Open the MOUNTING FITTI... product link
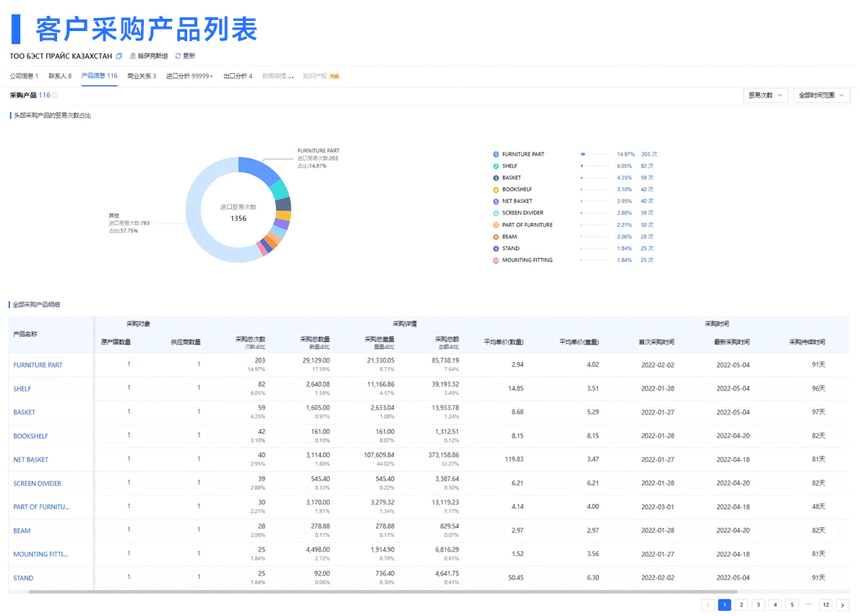The width and height of the screenshot is (860, 616). [40, 555]
